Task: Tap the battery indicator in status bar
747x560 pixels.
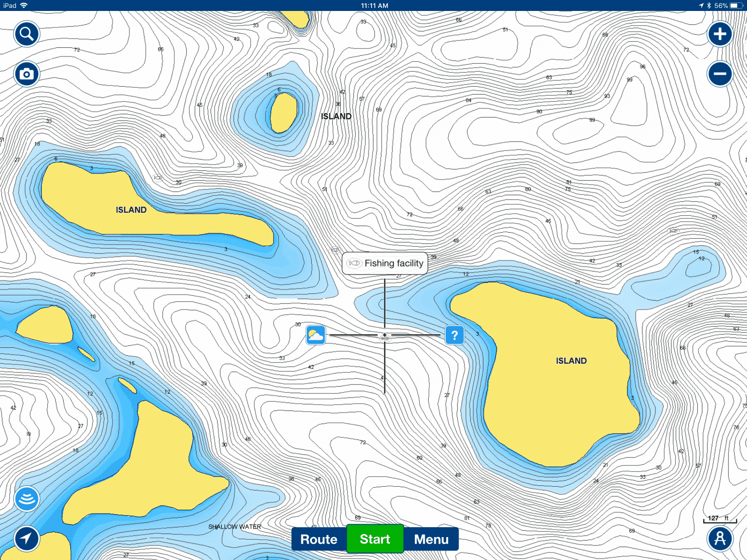Action: pyautogui.click(x=737, y=5)
